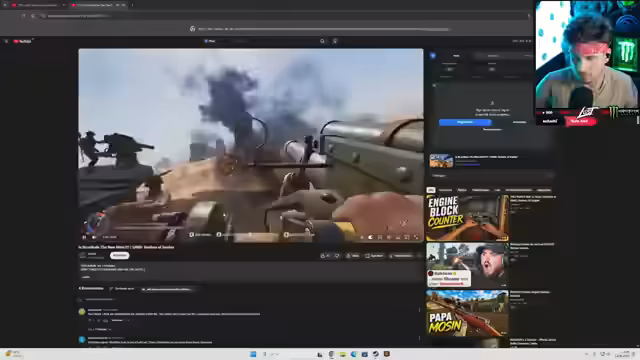Click the search magnifier icon in YouTube header
640x360 pixels.
coord(322,41)
